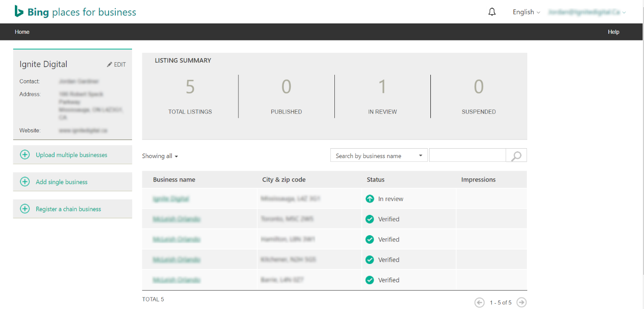This screenshot has height=309, width=644.
Task: Click the Bing logo icon
Action: [x=19, y=12]
